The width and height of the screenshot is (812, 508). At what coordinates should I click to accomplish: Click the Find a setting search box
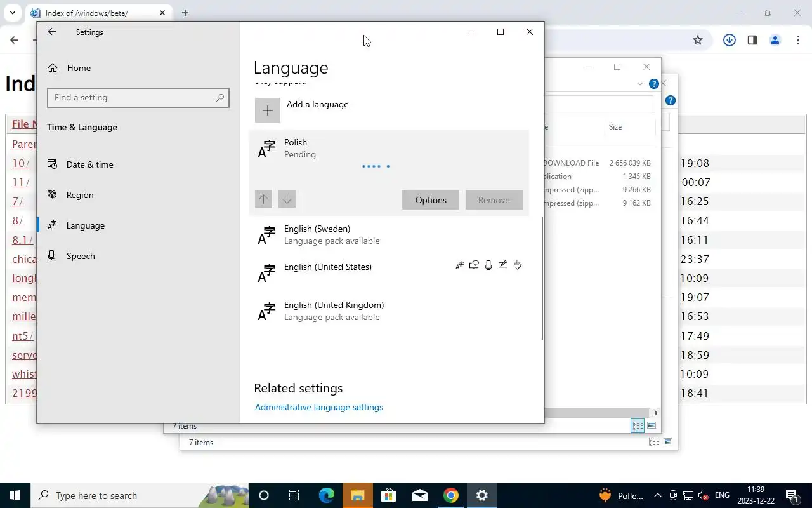138,97
